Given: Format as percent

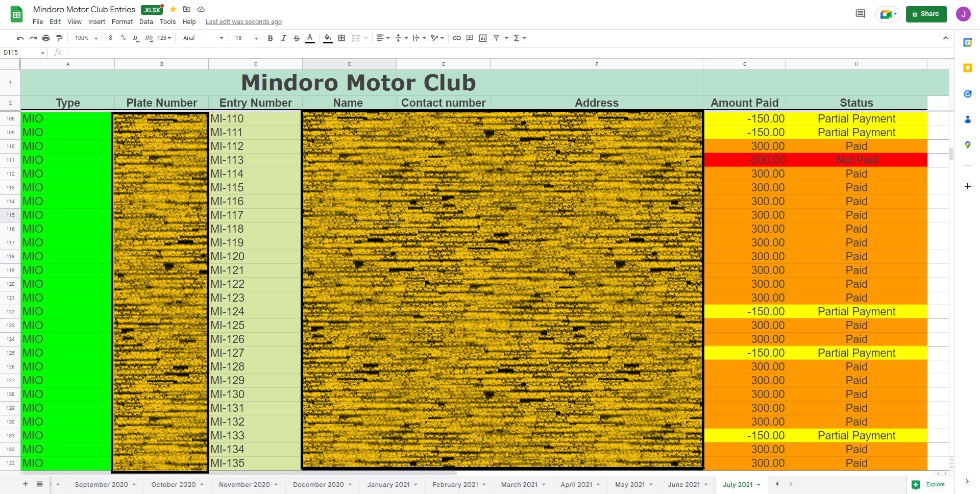Looking at the screenshot, I should click(x=123, y=38).
